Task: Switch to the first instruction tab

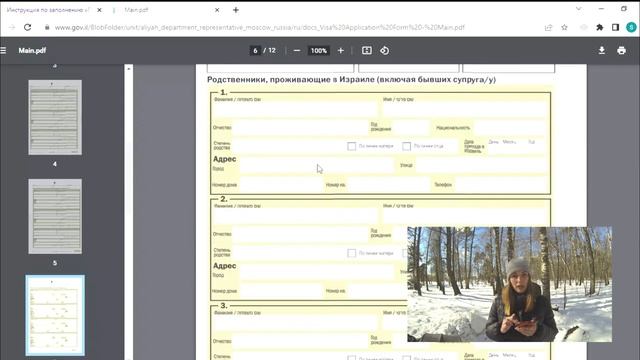Action: tap(48, 10)
